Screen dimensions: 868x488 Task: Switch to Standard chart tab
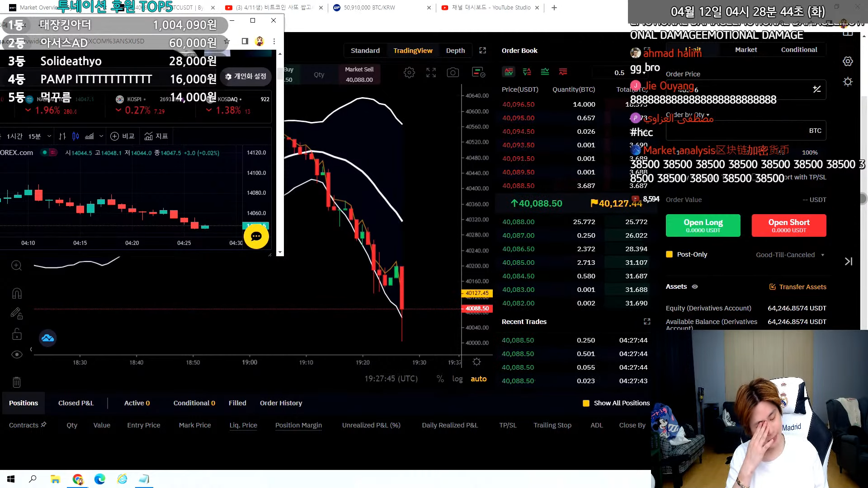(365, 51)
